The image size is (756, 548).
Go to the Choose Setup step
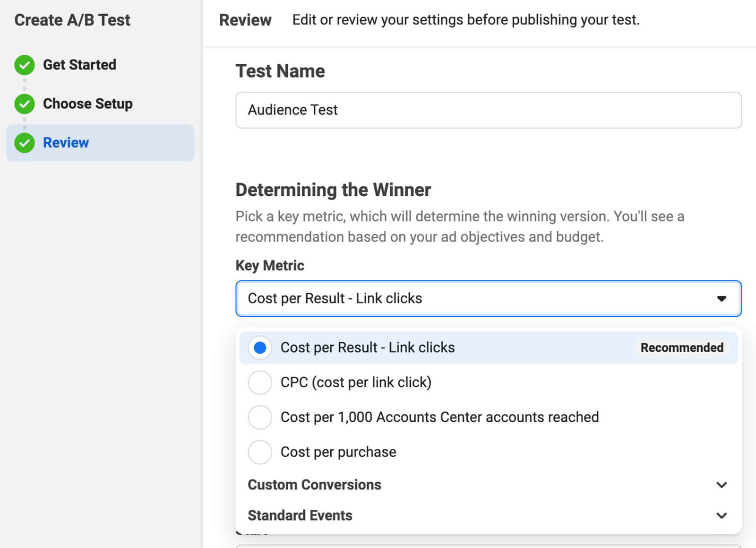[x=87, y=104]
